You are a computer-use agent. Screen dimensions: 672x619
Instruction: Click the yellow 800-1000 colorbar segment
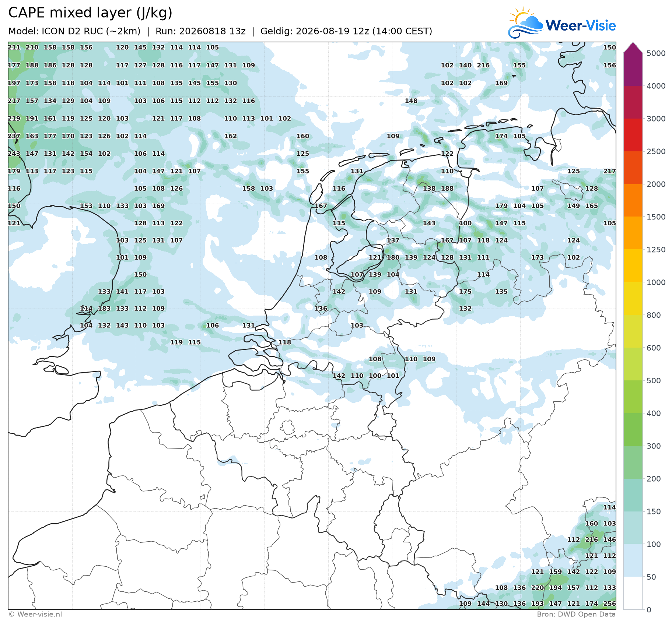click(x=633, y=299)
